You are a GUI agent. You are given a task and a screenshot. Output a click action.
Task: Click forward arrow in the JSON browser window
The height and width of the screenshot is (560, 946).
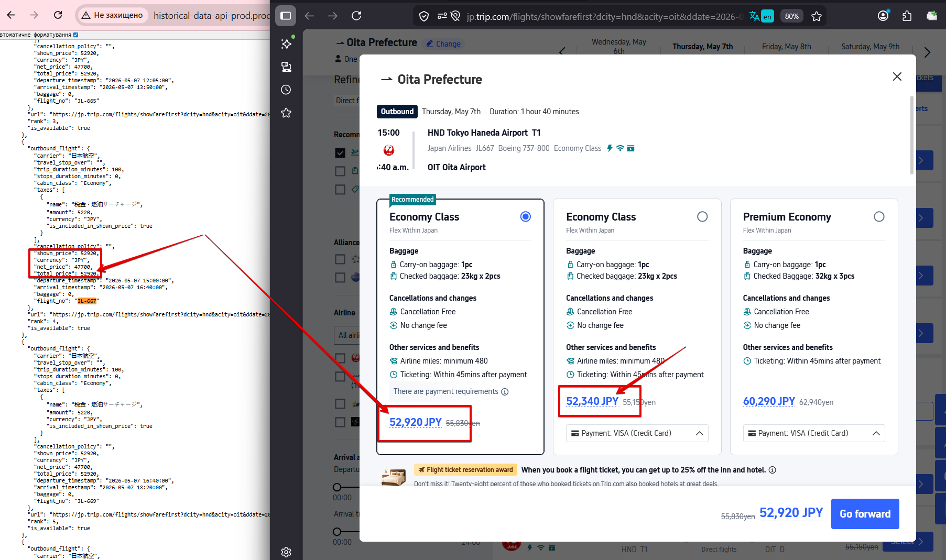coord(35,15)
